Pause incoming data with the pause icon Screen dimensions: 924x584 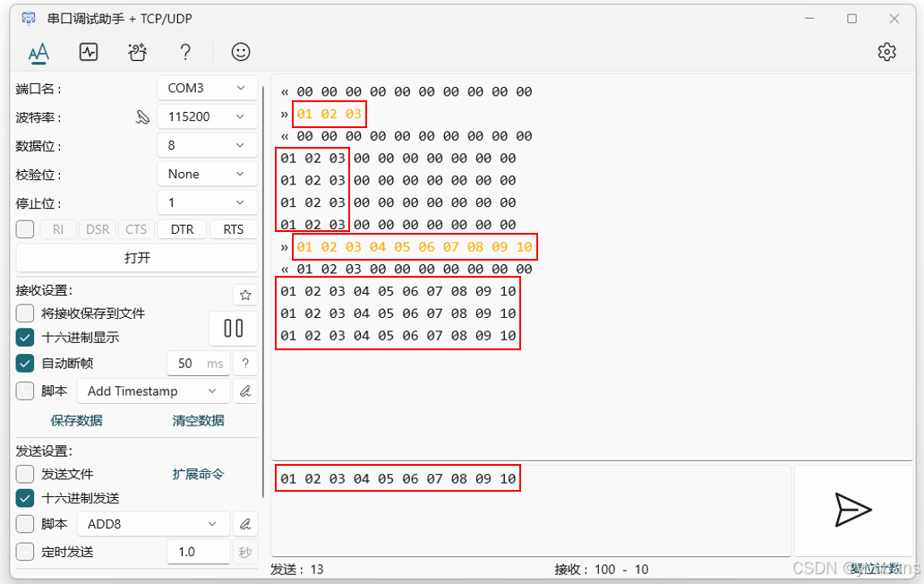(x=233, y=329)
